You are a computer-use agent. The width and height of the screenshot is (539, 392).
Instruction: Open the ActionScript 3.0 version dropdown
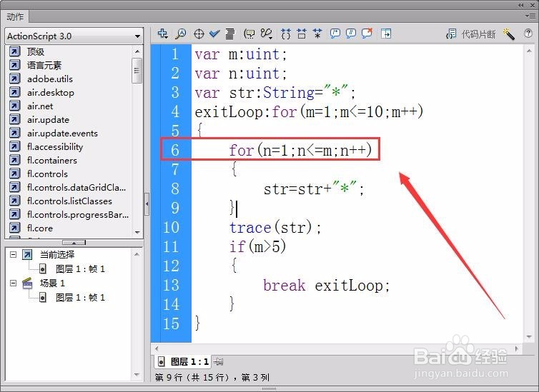tap(74, 36)
